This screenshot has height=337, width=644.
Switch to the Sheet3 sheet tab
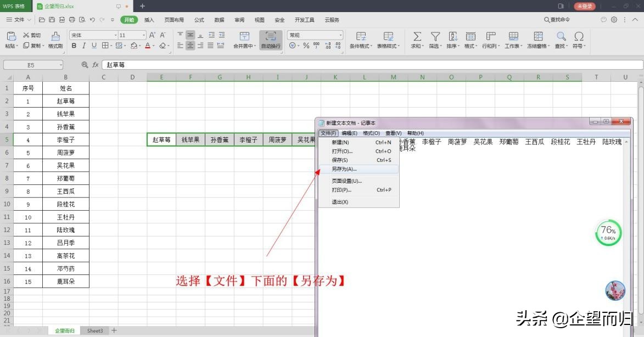tap(95, 330)
